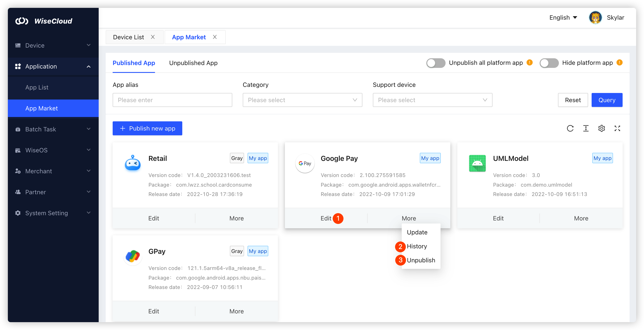Click the UMLModel Android app icon

pos(477,163)
